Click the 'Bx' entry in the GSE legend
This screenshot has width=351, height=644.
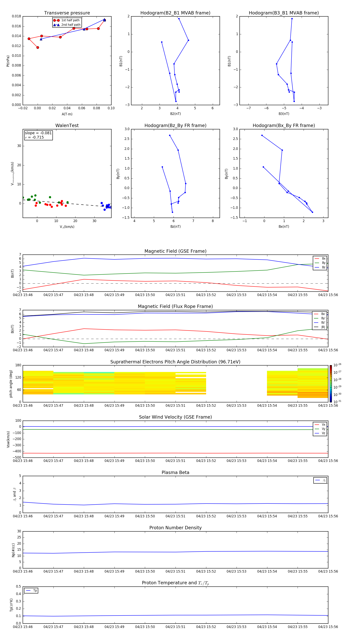[x=320, y=259]
